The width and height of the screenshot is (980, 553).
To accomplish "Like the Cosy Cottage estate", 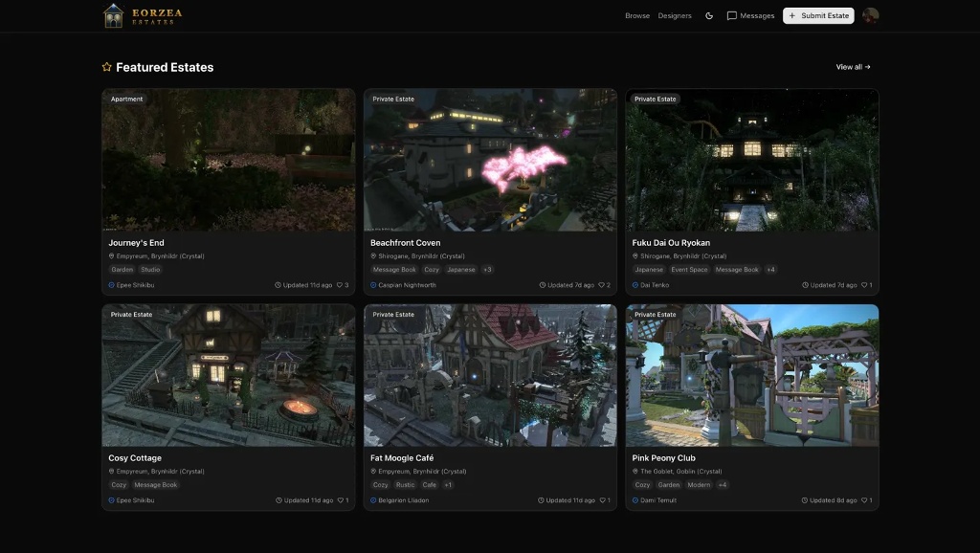I will point(340,500).
